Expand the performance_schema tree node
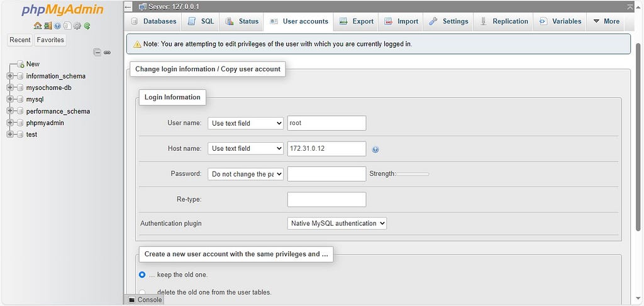The height and width of the screenshot is (306, 644). [x=10, y=111]
